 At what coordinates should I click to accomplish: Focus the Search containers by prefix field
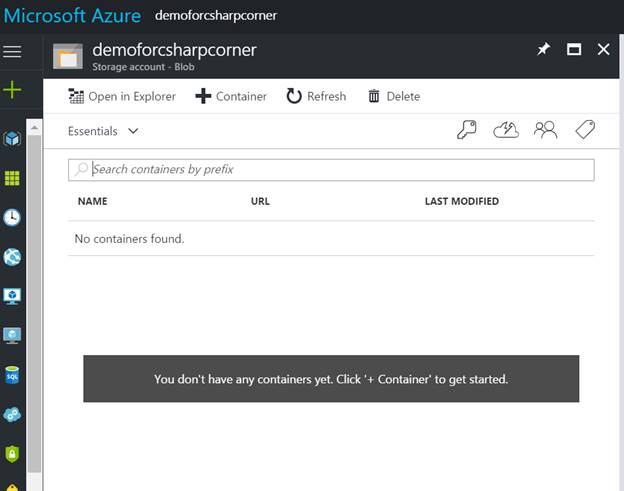pos(331,170)
